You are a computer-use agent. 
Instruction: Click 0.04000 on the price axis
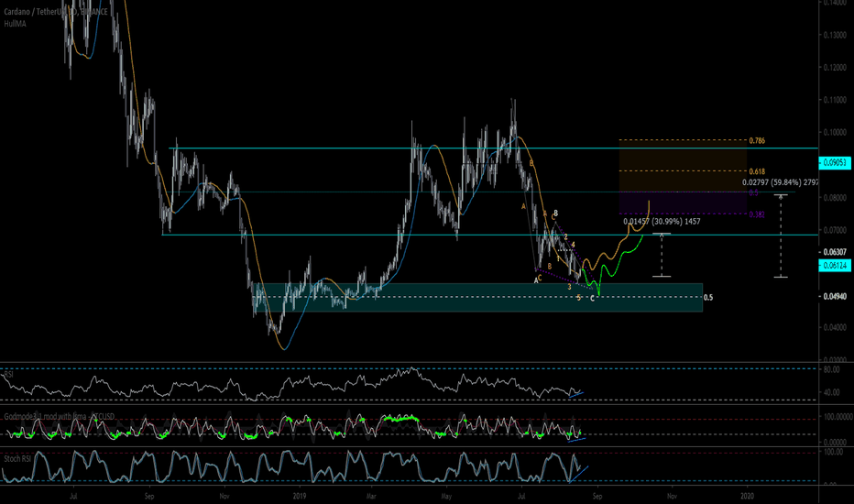pyautogui.click(x=835, y=327)
